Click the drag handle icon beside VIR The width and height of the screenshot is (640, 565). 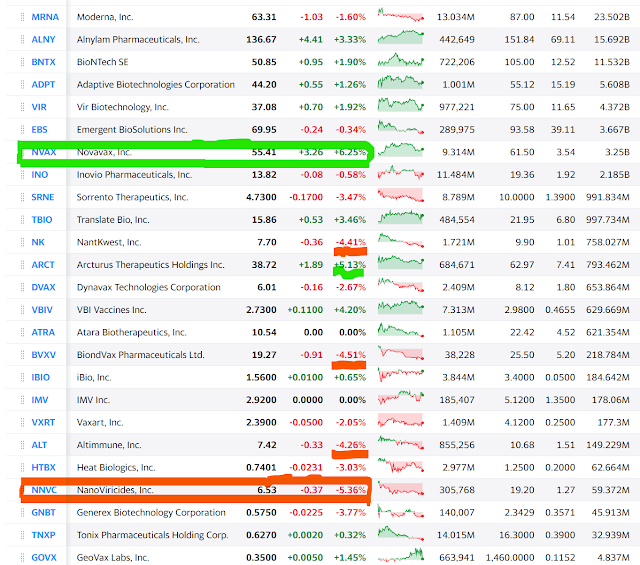(x=22, y=107)
